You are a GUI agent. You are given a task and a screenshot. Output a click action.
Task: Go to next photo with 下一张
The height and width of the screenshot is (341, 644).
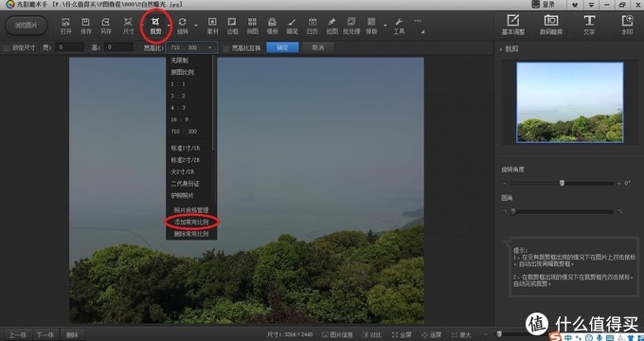[45, 334]
